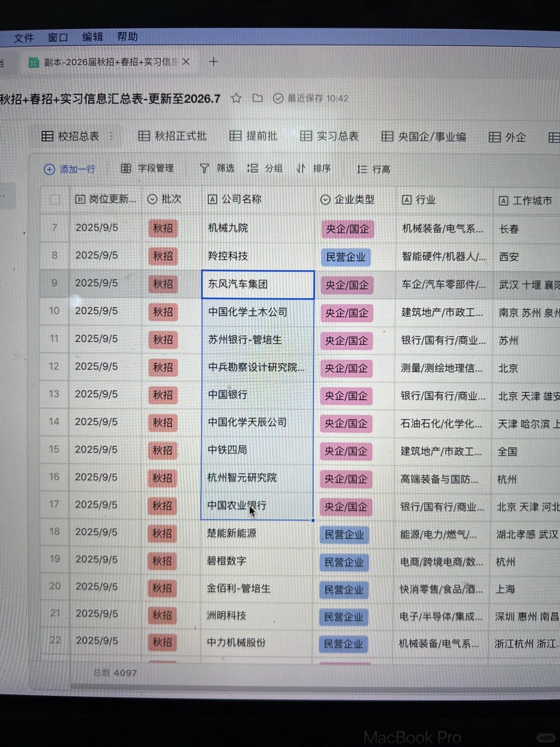Screen dimensions: 560x747
Task: Click table icon of 提前批 tab
Action: pos(235,136)
